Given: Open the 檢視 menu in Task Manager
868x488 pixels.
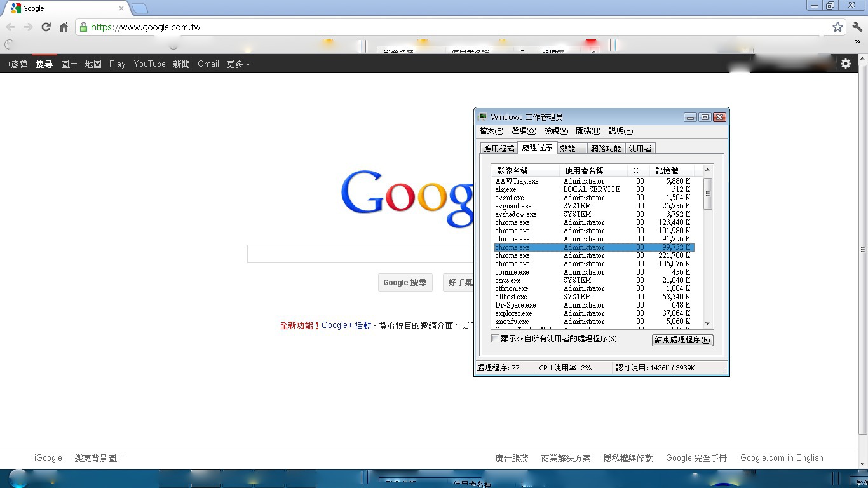Looking at the screenshot, I should tap(556, 131).
